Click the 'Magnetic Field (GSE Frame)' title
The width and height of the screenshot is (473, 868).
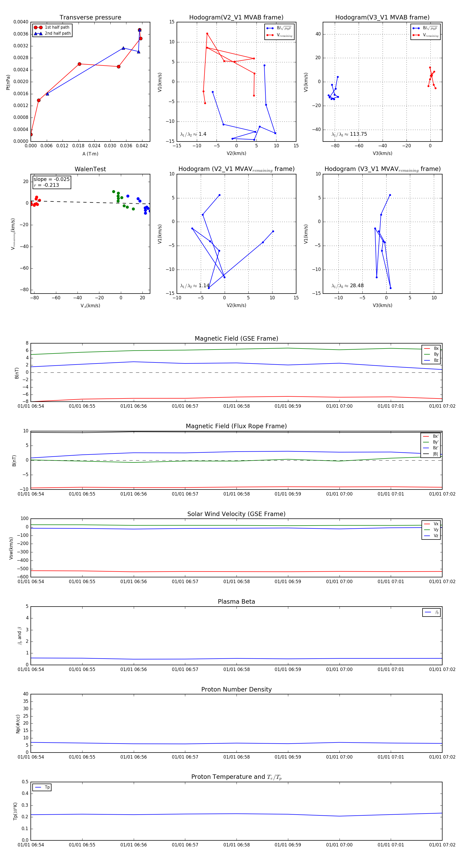(236, 339)
